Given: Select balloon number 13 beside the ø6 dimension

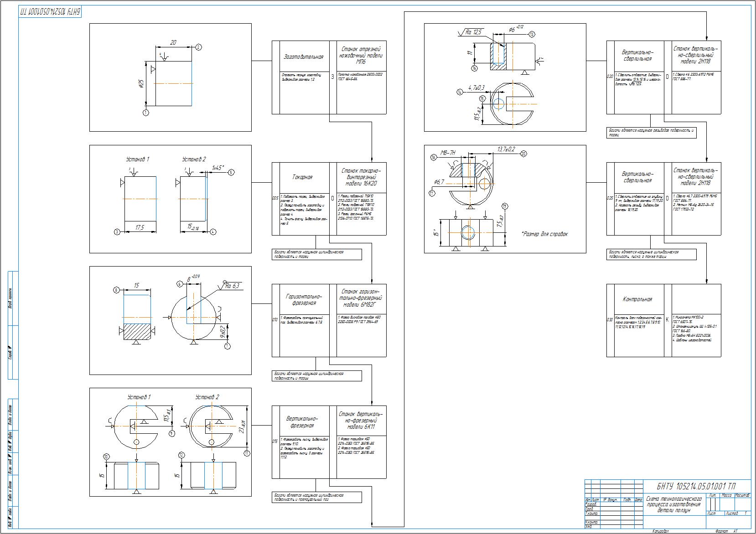Looking at the screenshot, I should 532,34.
